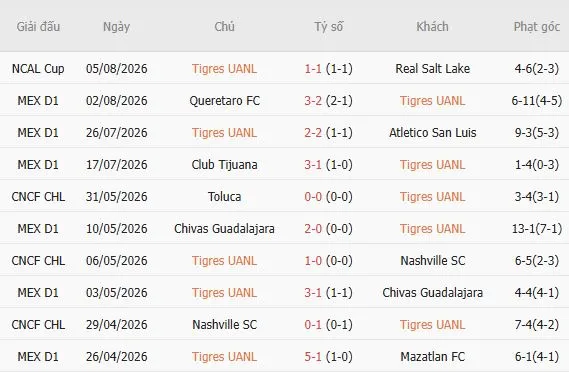This screenshot has width=569, height=372.
Task: Open the NCAL Cup league label
Action: 38,69
